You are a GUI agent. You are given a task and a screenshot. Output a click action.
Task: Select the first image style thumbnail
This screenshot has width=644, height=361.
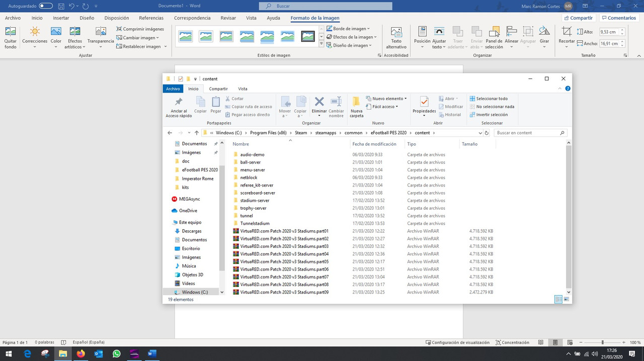coord(185,36)
